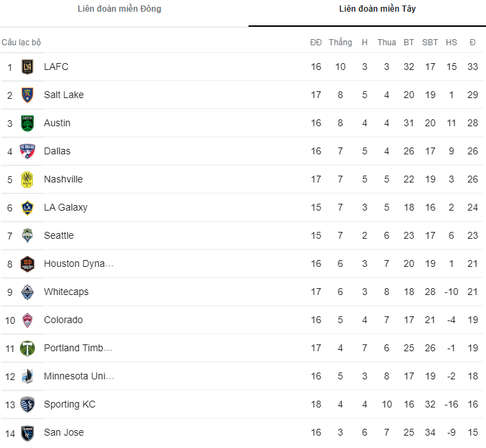This screenshot has width=486, height=448.
Task: Click the Whitecaps club logo
Action: (x=27, y=292)
